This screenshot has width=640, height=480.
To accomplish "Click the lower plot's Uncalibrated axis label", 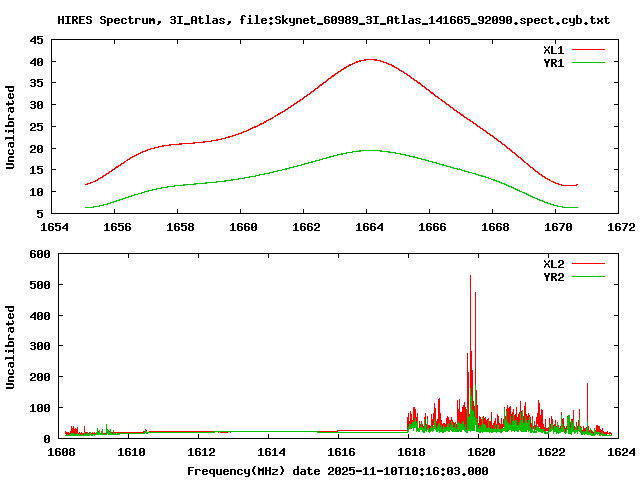I will tap(11, 346).
